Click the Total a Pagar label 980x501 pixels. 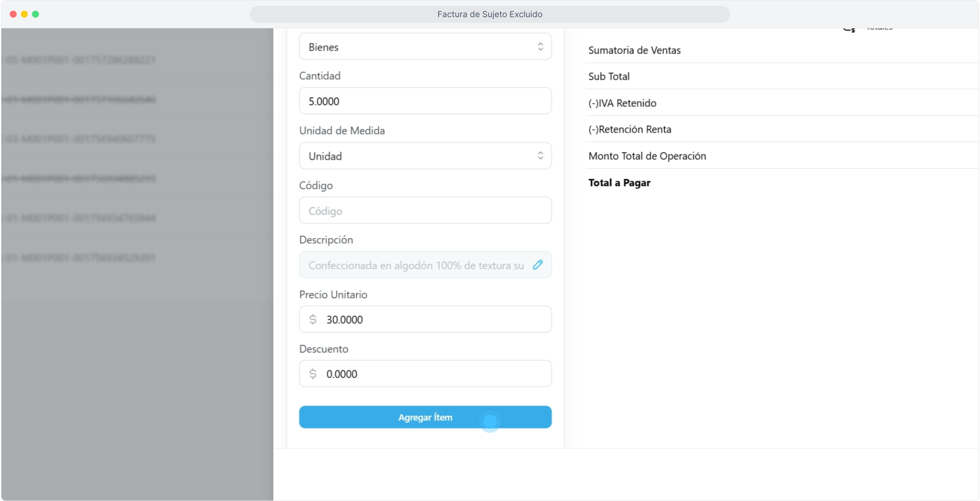[x=619, y=183]
